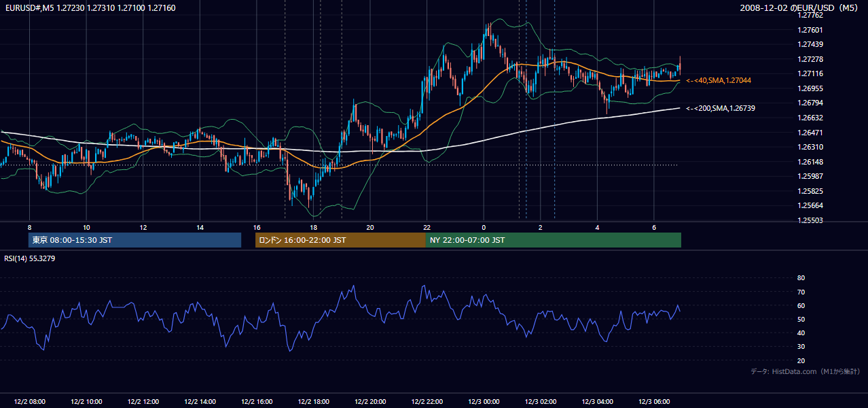Select hour tick 18 below the price chart
The height and width of the screenshot is (408, 868).
click(x=313, y=227)
